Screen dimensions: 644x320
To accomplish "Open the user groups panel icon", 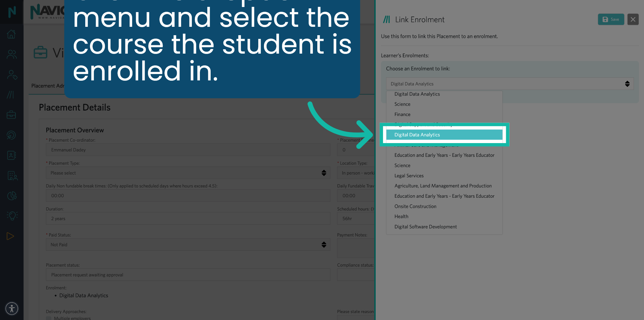I will point(11,54).
